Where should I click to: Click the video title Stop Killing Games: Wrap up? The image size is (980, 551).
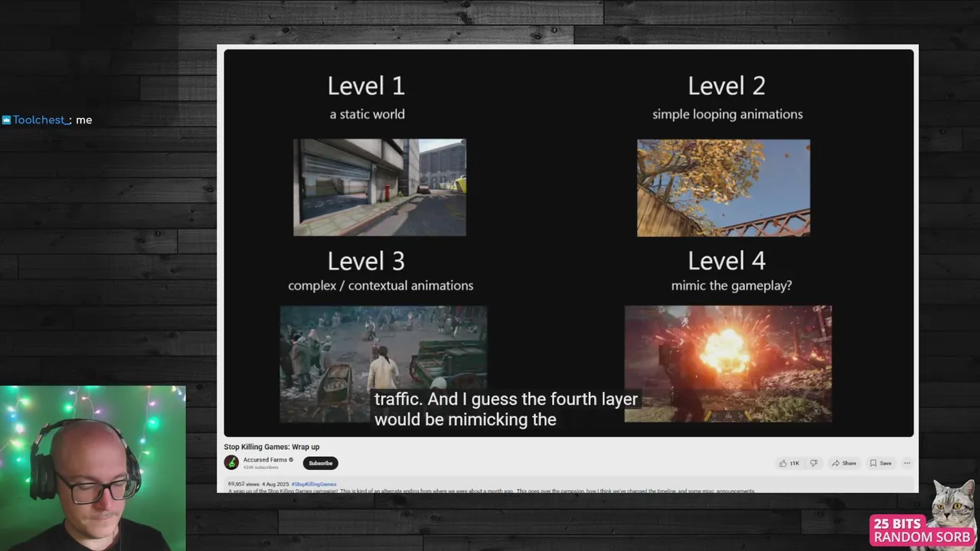272,447
